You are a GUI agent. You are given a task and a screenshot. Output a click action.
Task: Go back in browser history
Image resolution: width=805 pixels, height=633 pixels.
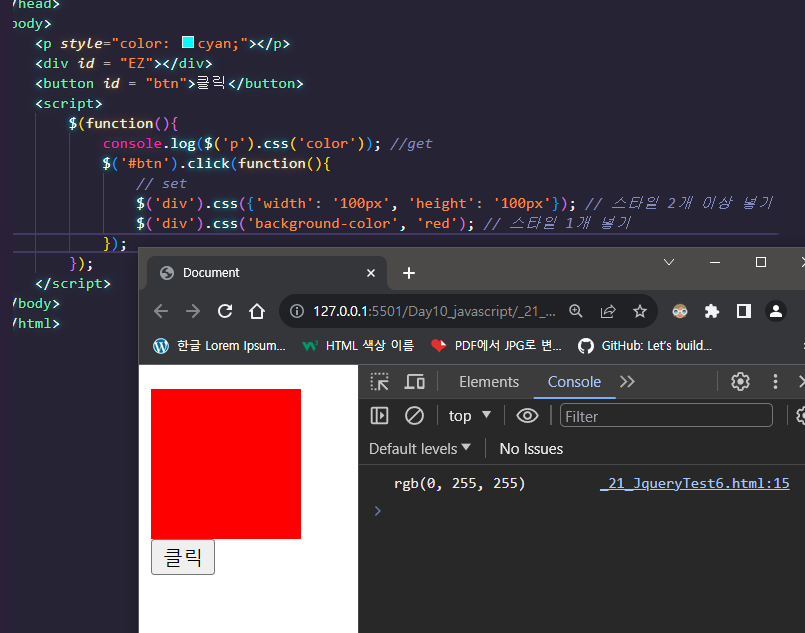point(161,311)
